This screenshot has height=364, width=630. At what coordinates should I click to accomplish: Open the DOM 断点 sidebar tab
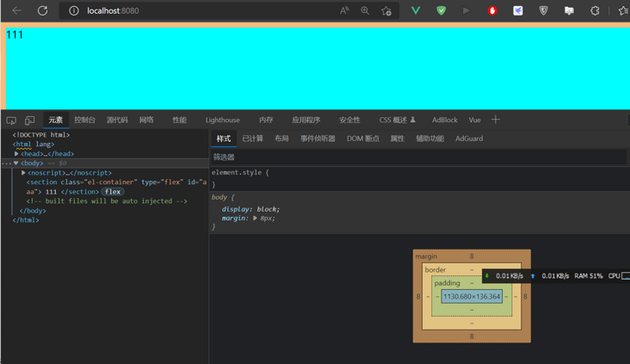(x=363, y=139)
